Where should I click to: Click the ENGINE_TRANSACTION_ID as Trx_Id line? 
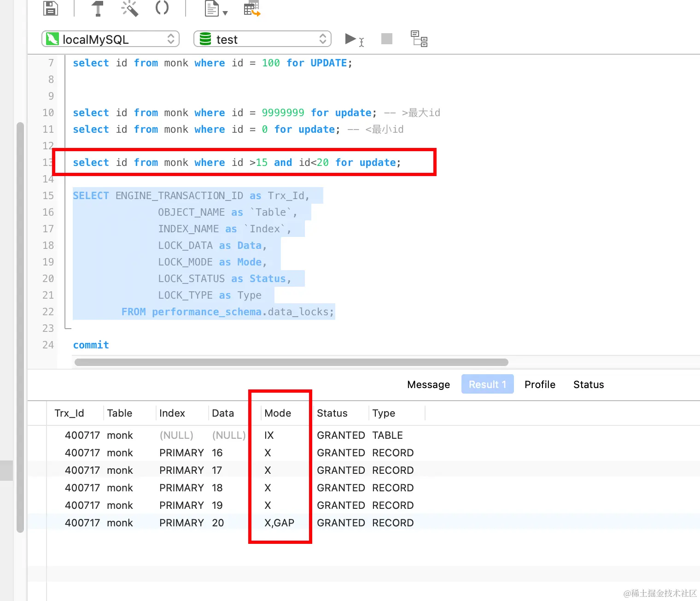tap(191, 195)
